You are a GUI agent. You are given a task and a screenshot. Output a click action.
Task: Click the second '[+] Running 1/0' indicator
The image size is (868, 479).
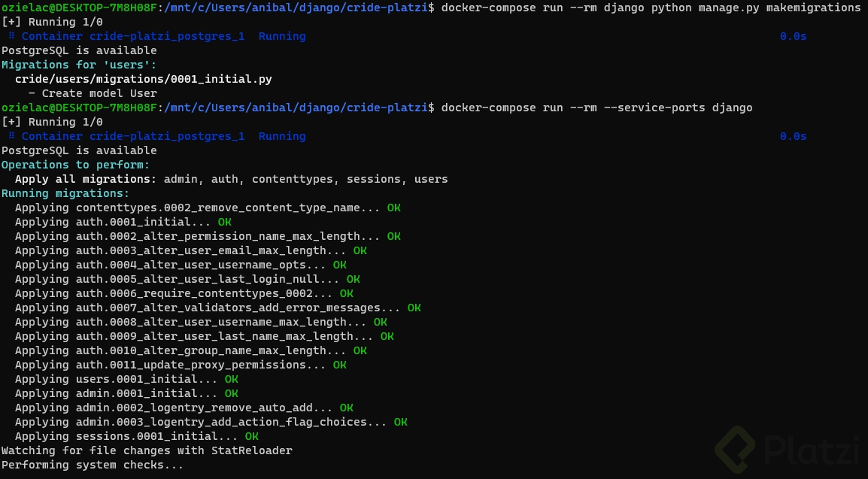pyautogui.click(x=52, y=123)
